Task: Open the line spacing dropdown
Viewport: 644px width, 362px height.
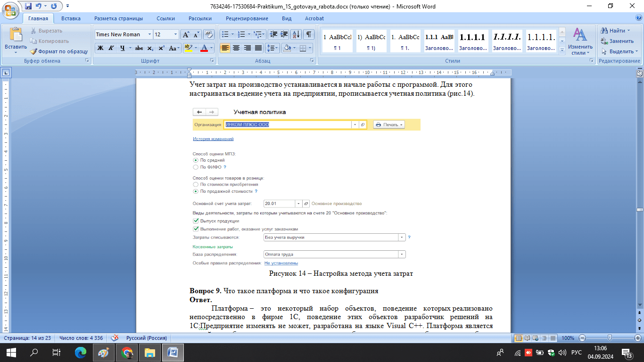Action: [273, 48]
